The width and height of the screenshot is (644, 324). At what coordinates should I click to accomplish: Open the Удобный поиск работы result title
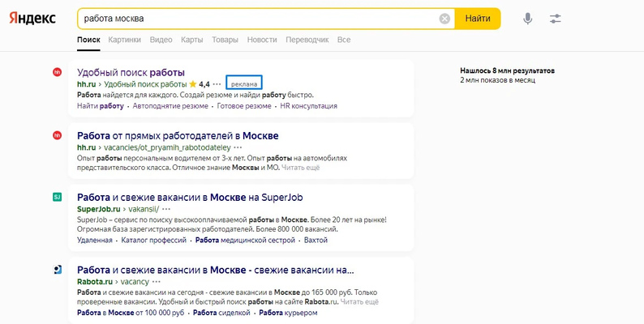pyautogui.click(x=131, y=73)
